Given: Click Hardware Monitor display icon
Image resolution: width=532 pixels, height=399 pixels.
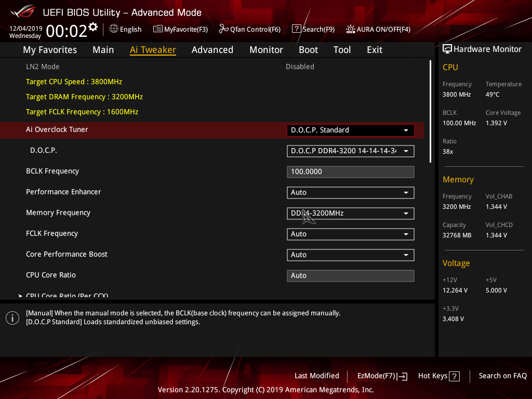Looking at the screenshot, I should pos(447,49).
